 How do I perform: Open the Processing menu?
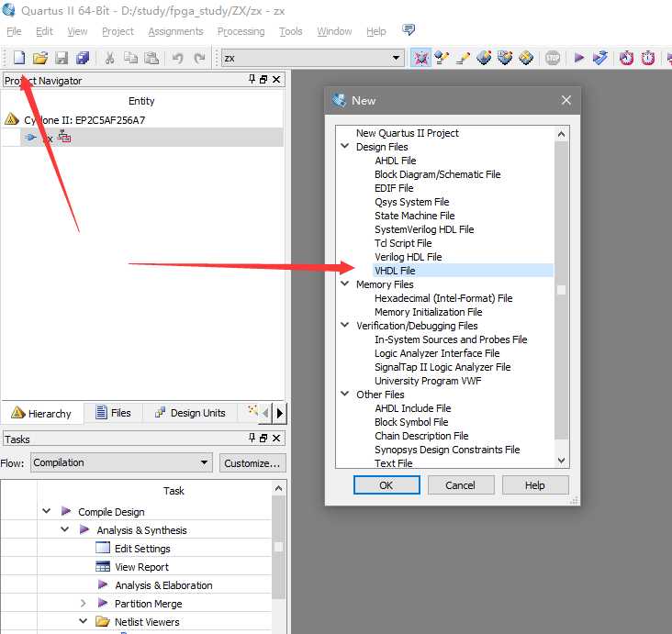(x=241, y=31)
